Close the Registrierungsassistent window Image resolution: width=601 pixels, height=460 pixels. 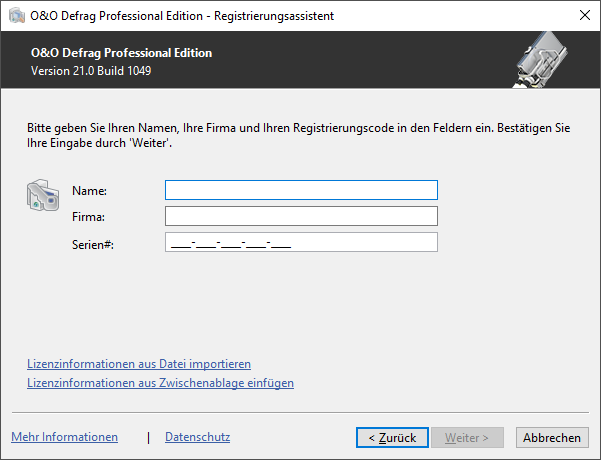(x=585, y=16)
